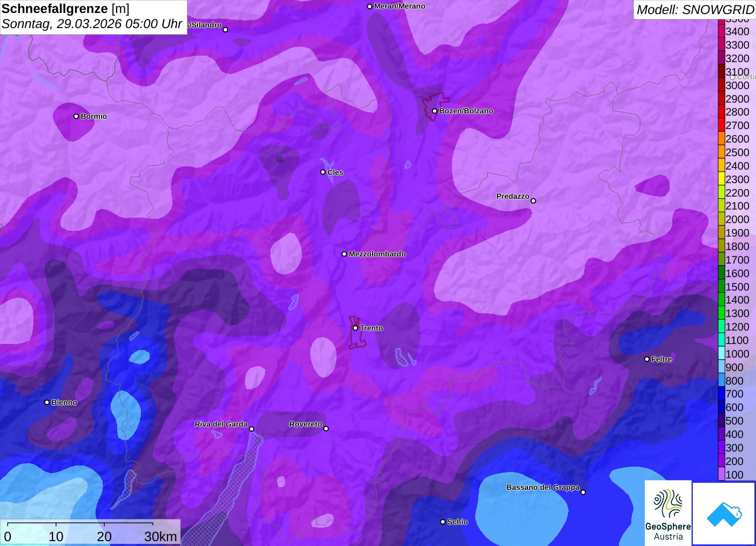The height and width of the screenshot is (546, 756).
Task: Pick the 1300 green legend swatch
Action: pyautogui.click(x=721, y=313)
